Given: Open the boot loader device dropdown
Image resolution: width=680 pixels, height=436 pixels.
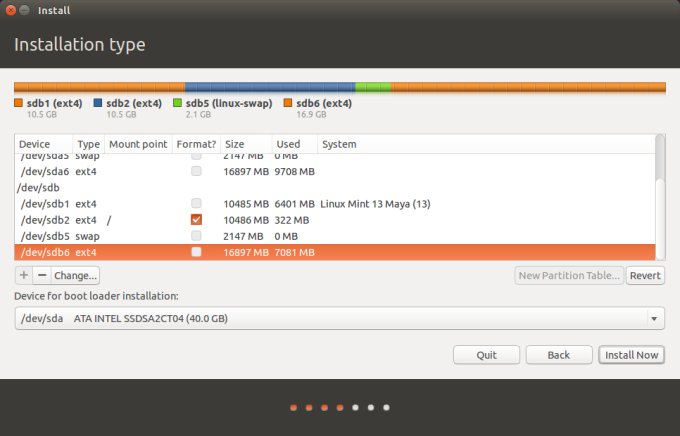Looking at the screenshot, I should pos(340,318).
